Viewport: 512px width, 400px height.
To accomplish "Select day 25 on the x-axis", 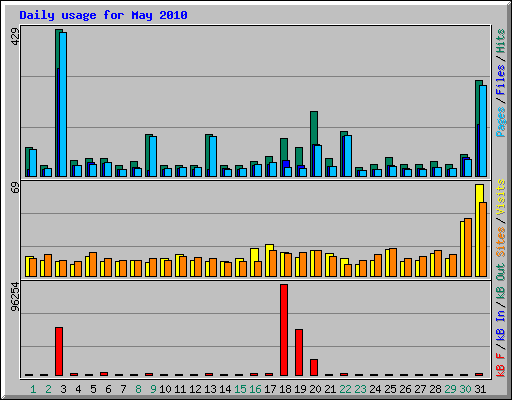I will 390,389.
